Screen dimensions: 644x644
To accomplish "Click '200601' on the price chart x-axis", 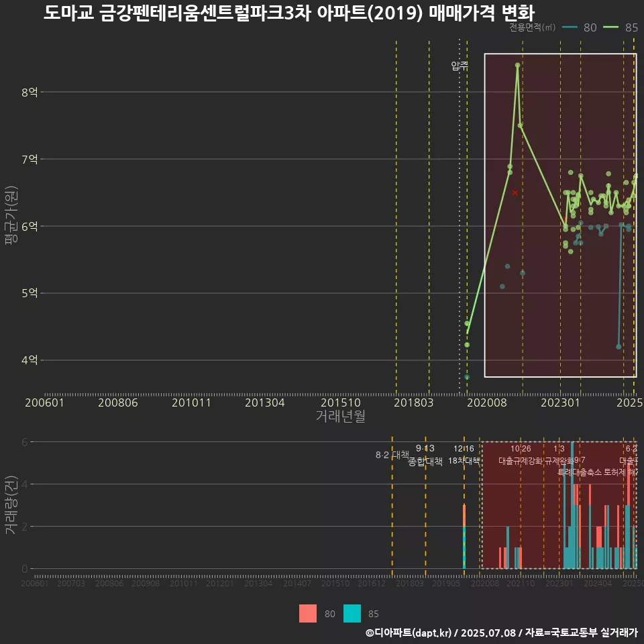I will tap(44, 402).
